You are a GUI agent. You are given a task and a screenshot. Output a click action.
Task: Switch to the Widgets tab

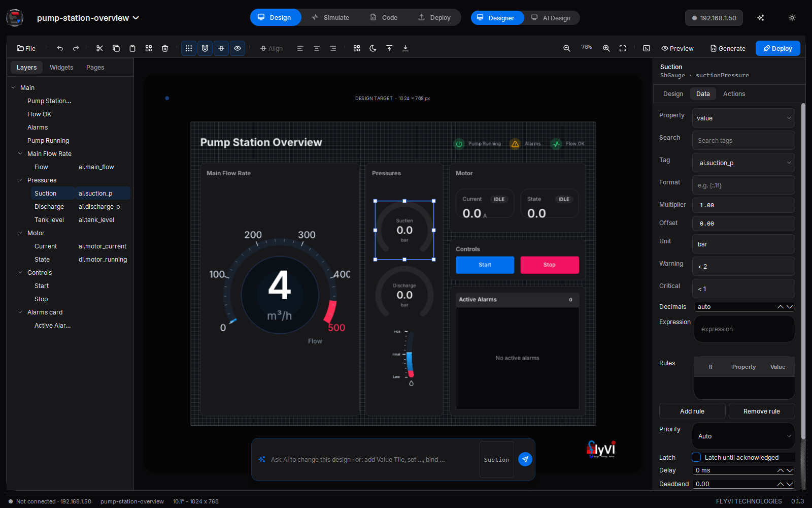click(61, 67)
